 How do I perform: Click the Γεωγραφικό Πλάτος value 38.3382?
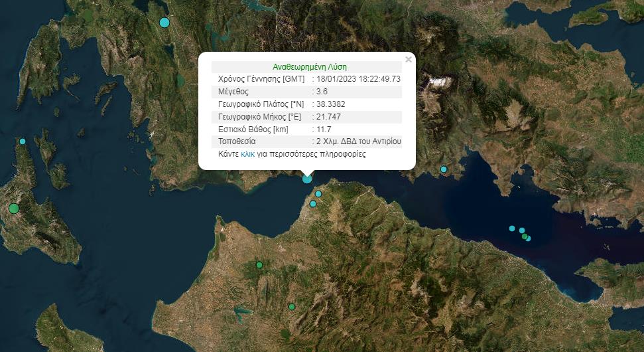click(x=330, y=104)
